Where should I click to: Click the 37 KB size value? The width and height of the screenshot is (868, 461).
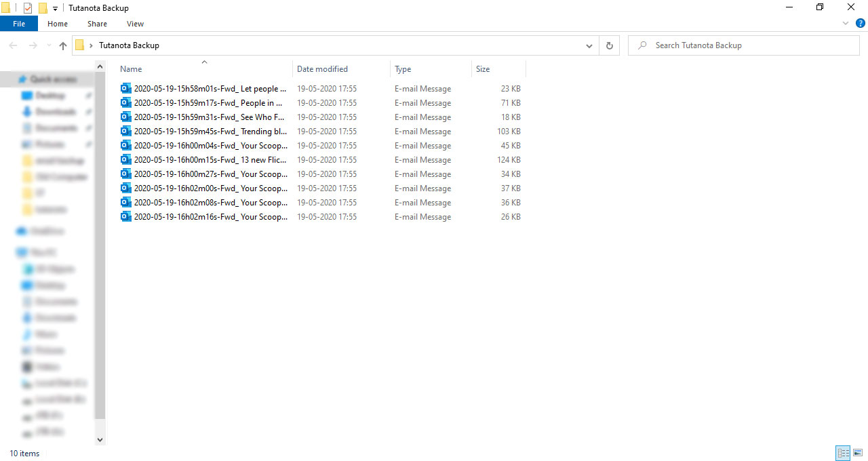click(511, 188)
